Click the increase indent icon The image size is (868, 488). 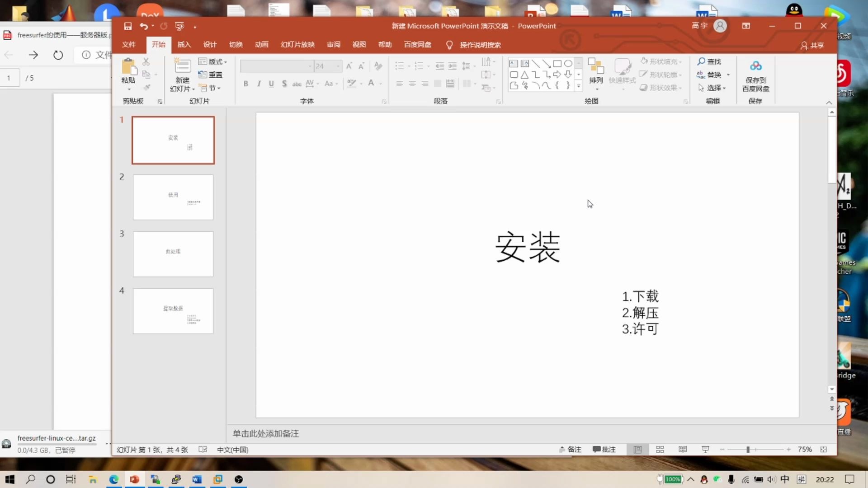(x=452, y=66)
